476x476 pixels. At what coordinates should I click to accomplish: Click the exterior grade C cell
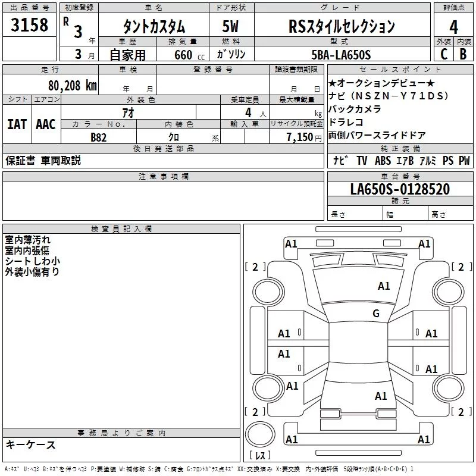click(444, 54)
